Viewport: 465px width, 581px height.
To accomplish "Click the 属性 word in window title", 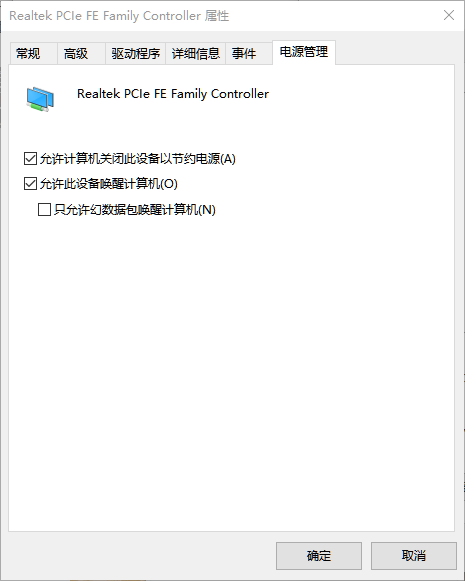I will pyautogui.click(x=217, y=16).
